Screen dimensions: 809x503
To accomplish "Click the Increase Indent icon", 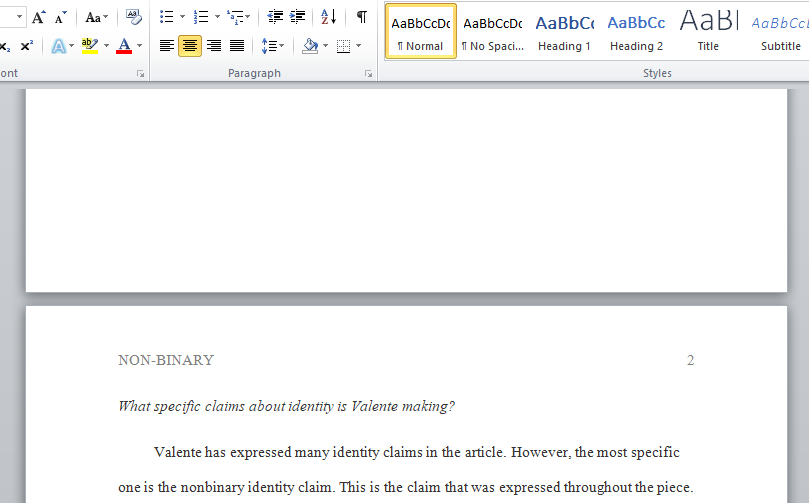I will point(297,17).
